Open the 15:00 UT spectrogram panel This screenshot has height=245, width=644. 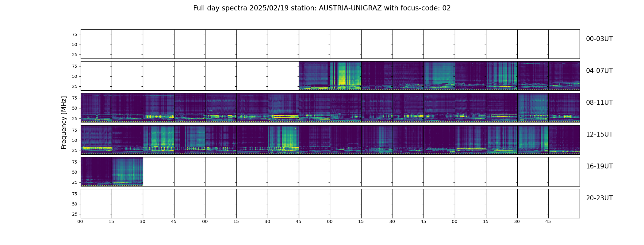(x=471, y=140)
